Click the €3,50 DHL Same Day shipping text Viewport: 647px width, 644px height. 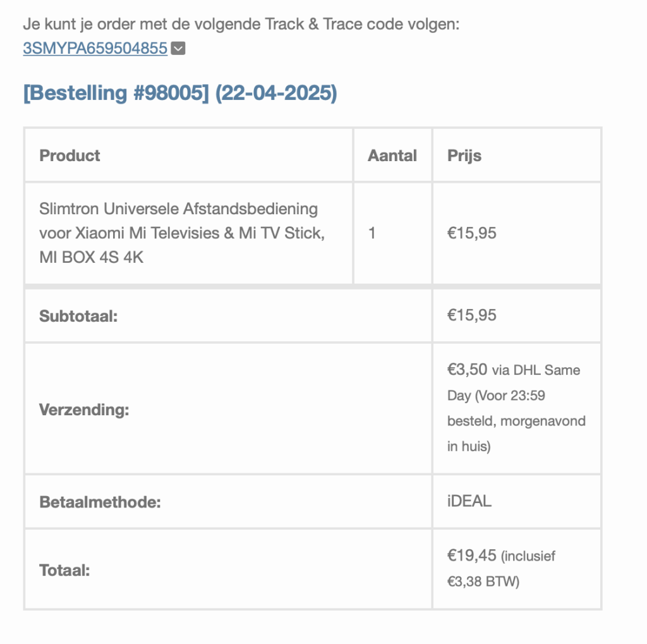click(516, 408)
